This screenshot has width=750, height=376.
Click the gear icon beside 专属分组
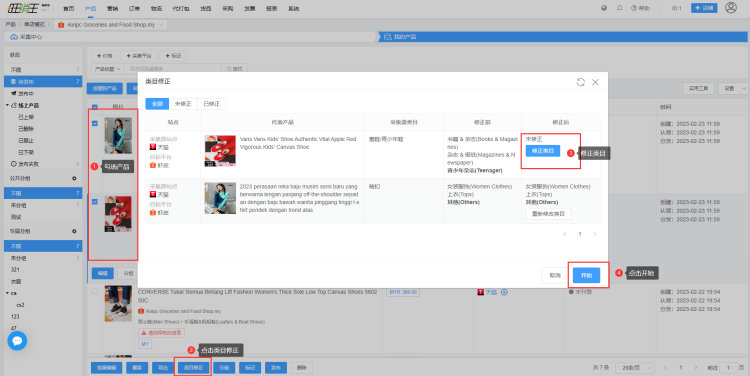click(74, 231)
